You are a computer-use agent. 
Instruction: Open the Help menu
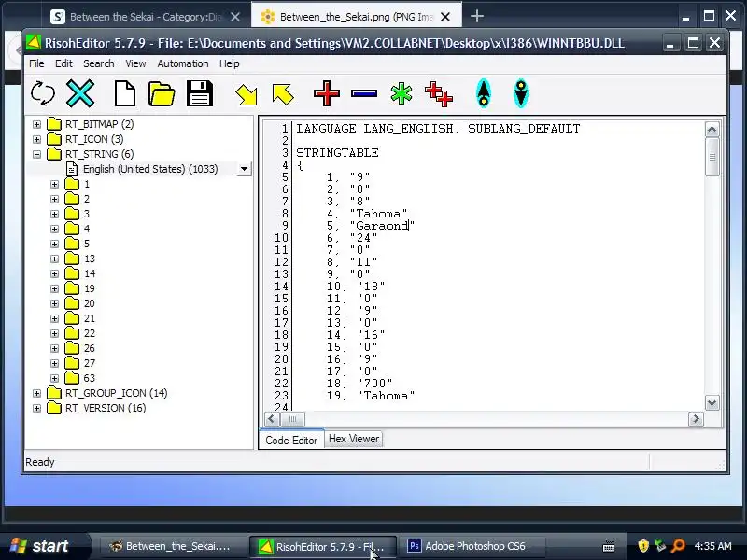229,63
